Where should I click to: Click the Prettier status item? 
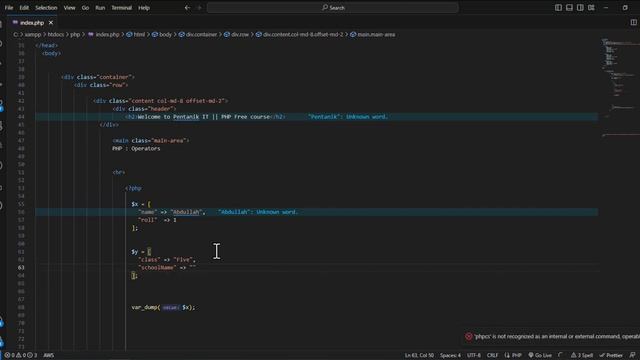coord(611,355)
